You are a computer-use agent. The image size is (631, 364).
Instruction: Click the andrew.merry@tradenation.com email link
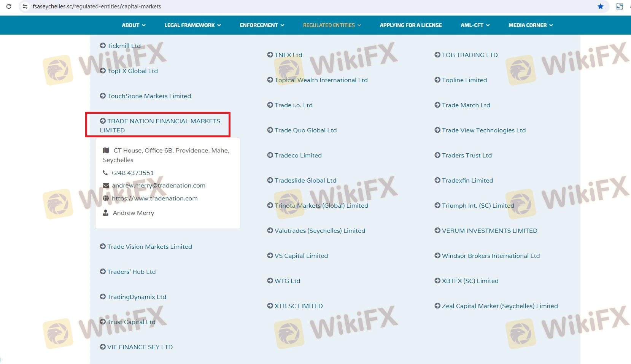click(x=159, y=186)
